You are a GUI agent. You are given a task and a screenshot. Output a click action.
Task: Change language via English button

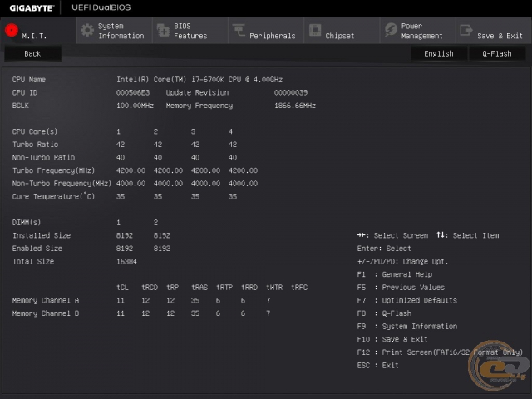coord(439,53)
